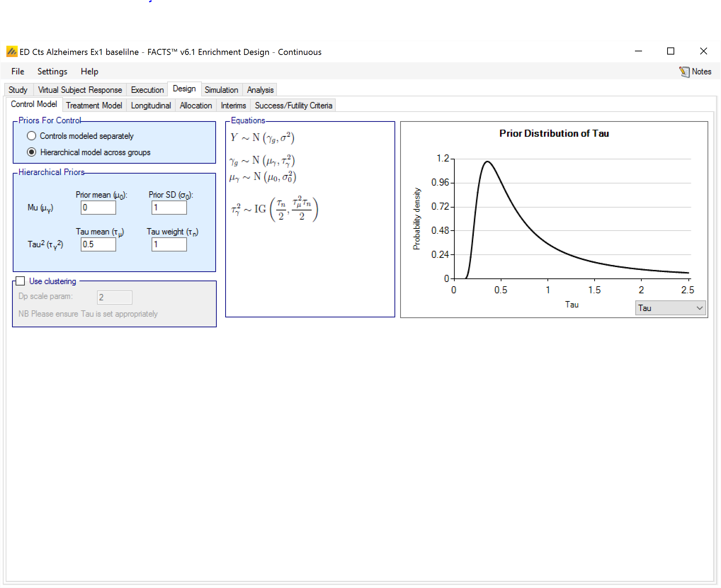Minimize the FACTS window
Viewport: 721px width, 588px height.
point(638,51)
